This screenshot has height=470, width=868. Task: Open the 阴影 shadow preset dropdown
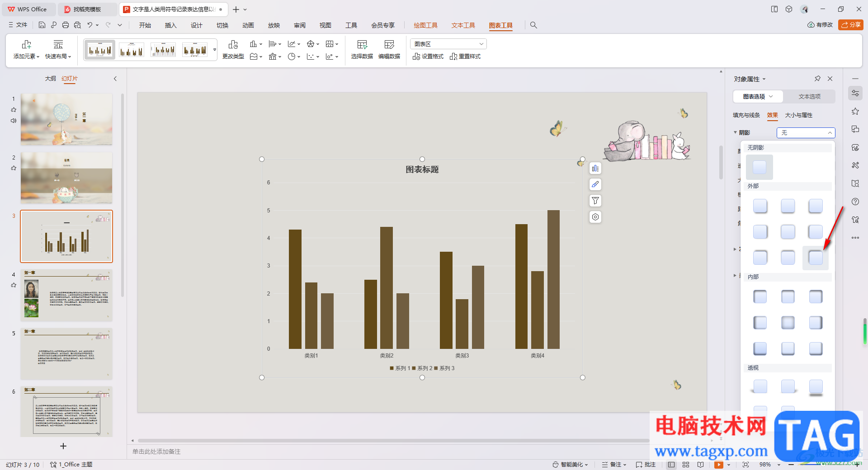coord(806,132)
